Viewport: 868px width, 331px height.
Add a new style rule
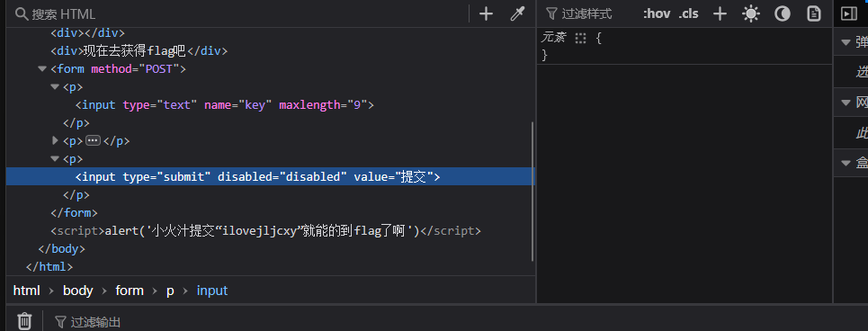[720, 13]
